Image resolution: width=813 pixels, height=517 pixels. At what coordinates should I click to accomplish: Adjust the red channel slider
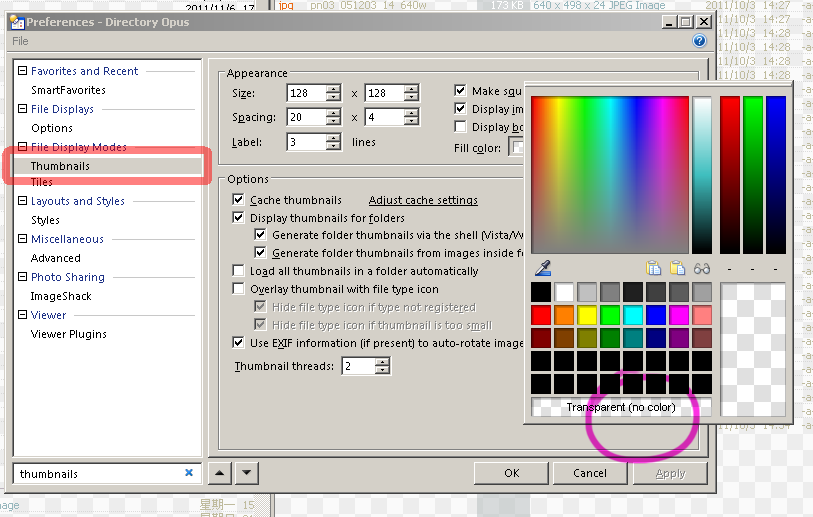pyautogui.click(x=730, y=175)
